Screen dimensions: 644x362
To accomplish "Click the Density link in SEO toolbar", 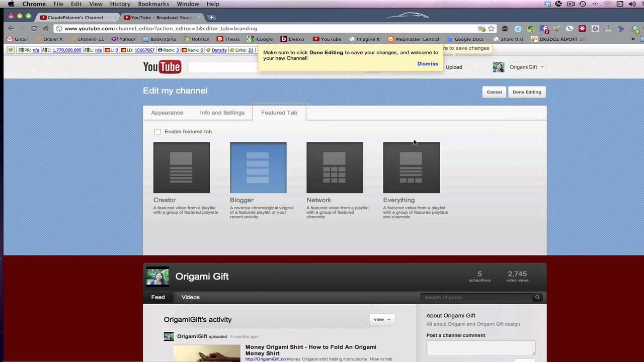I will [219, 50].
